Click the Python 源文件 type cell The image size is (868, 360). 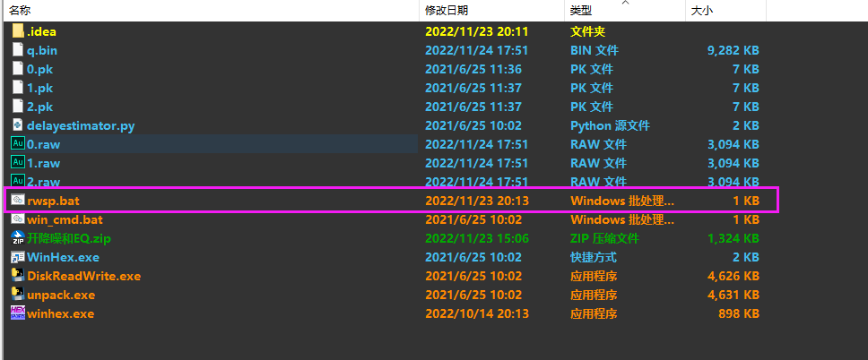tap(610, 125)
